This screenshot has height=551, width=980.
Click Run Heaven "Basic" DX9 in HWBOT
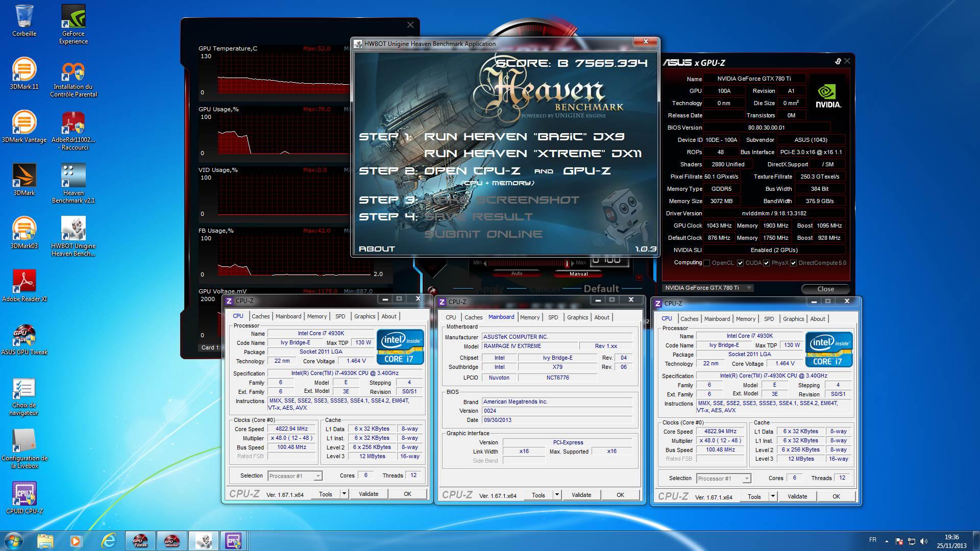(x=524, y=137)
